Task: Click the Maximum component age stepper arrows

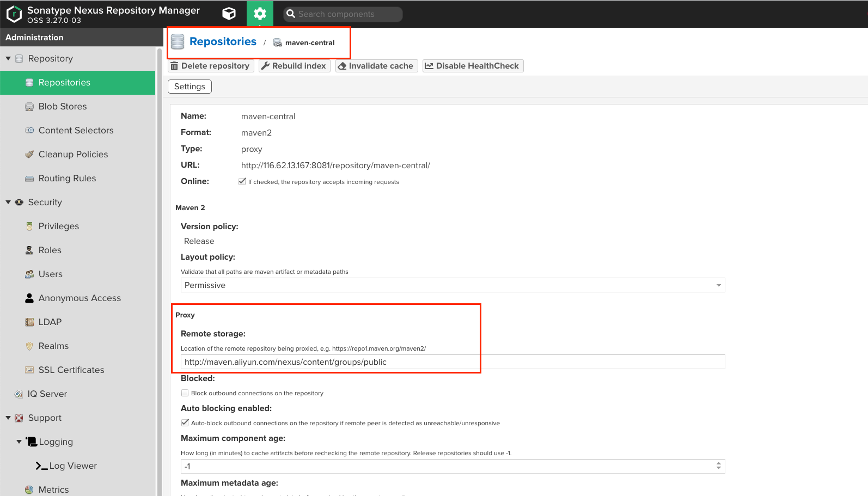Action: 719,466
